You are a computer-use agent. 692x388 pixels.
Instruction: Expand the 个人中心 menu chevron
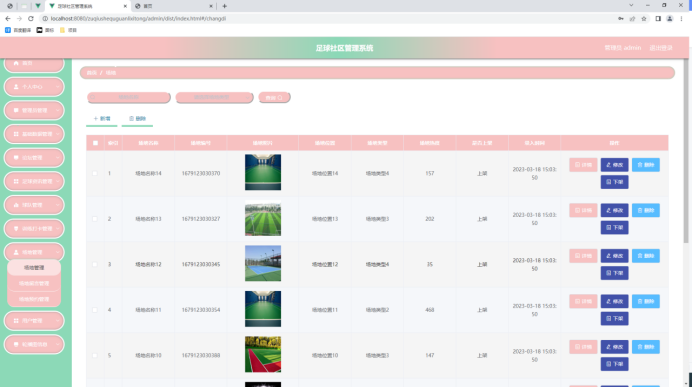point(58,87)
